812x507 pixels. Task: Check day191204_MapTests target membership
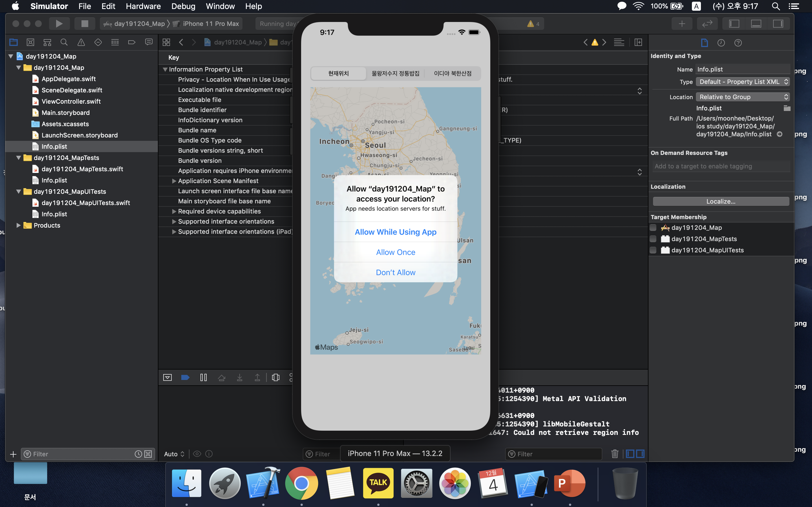653,239
